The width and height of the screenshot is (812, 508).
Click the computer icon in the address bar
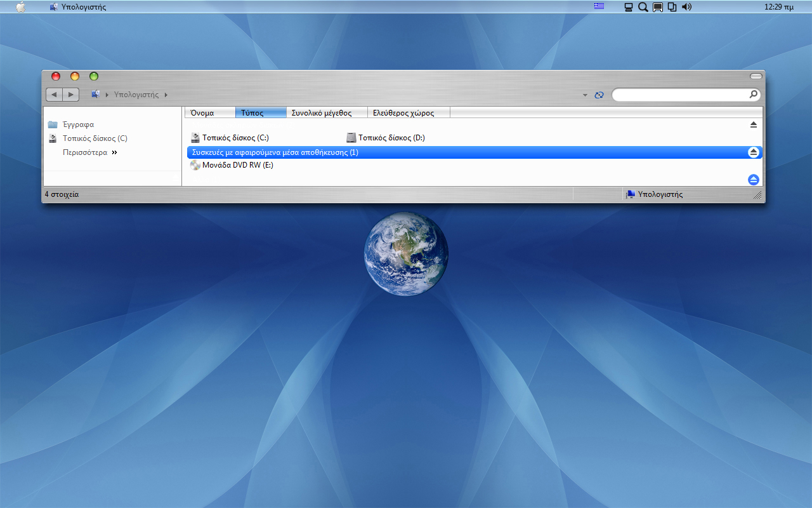point(96,95)
